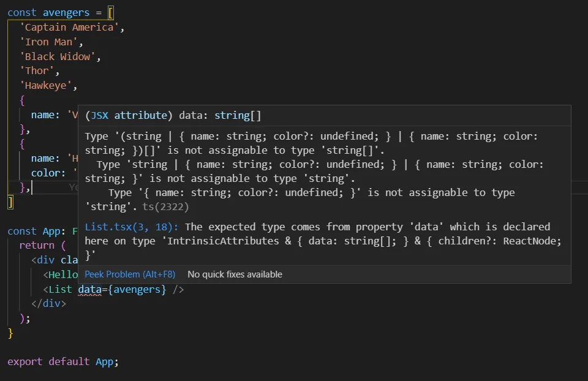This screenshot has width=588, height=381.
Task: Select the List JSX component tag
Action: click(62, 289)
